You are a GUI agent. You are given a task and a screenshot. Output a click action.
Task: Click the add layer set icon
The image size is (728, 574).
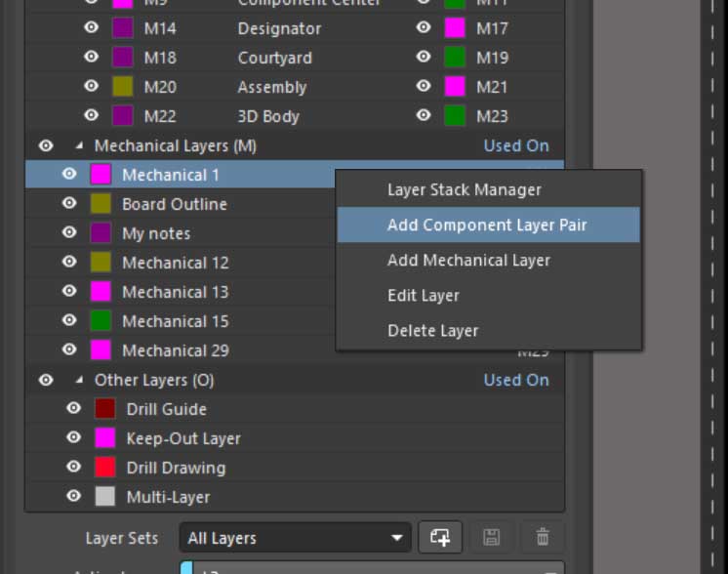(x=440, y=537)
